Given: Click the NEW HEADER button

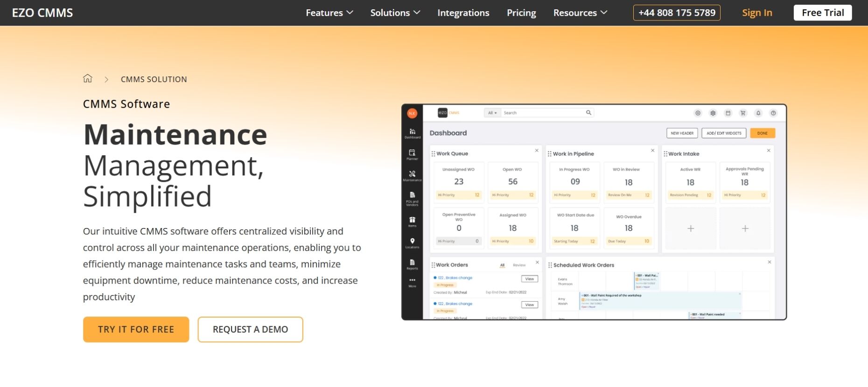Looking at the screenshot, I should click(682, 133).
